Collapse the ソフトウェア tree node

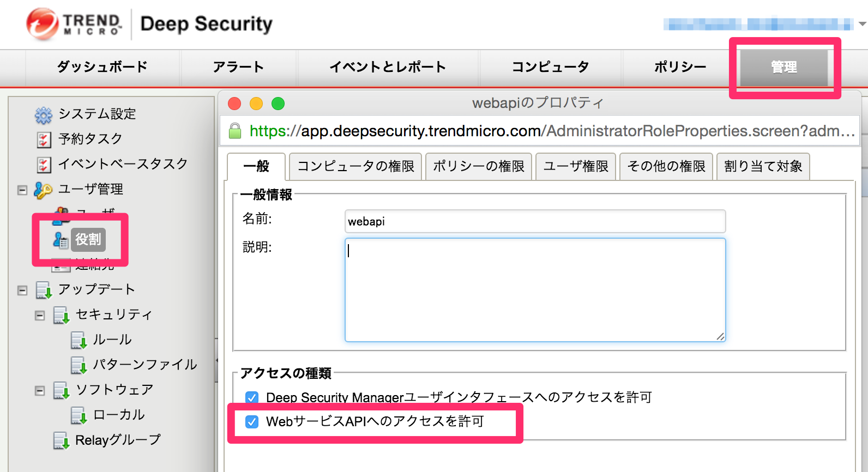coord(40,391)
